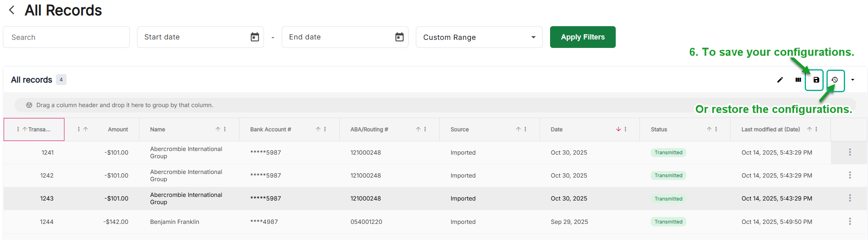Click the Apply Filters button

[x=582, y=37]
